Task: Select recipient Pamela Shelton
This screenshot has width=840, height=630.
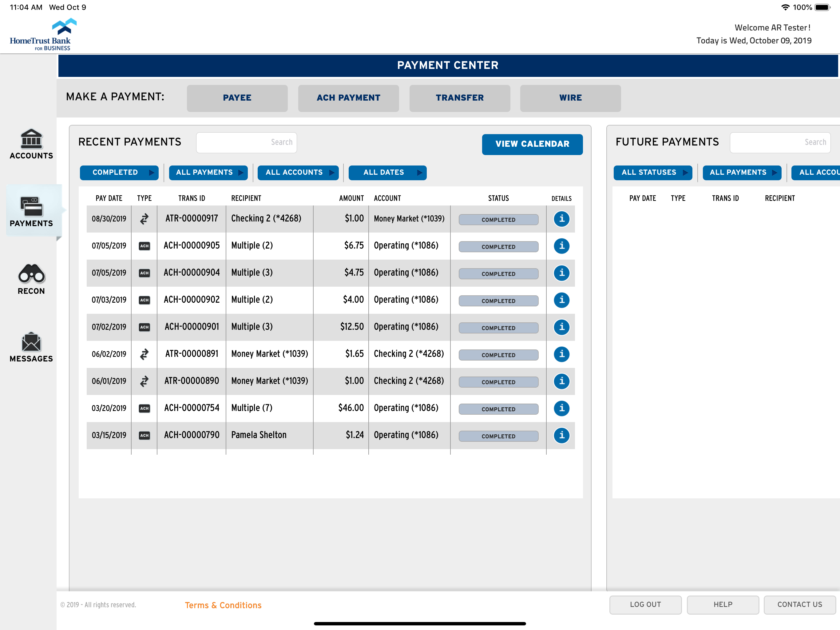Action: pyautogui.click(x=259, y=435)
